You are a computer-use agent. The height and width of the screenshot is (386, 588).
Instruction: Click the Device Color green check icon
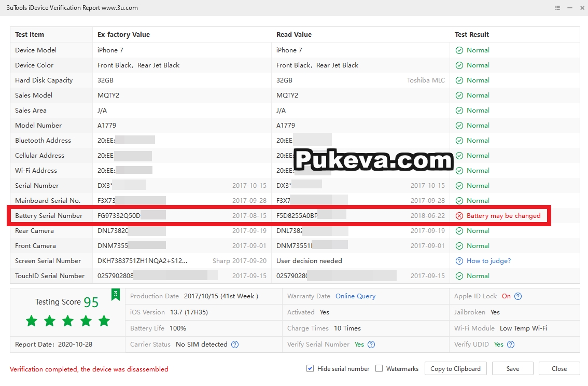[459, 65]
